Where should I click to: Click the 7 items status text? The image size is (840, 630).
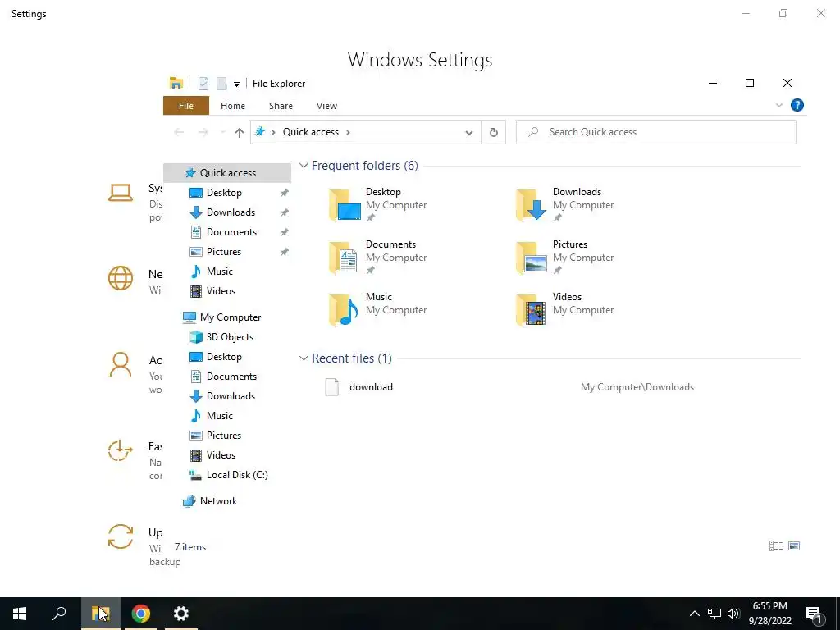(x=190, y=547)
